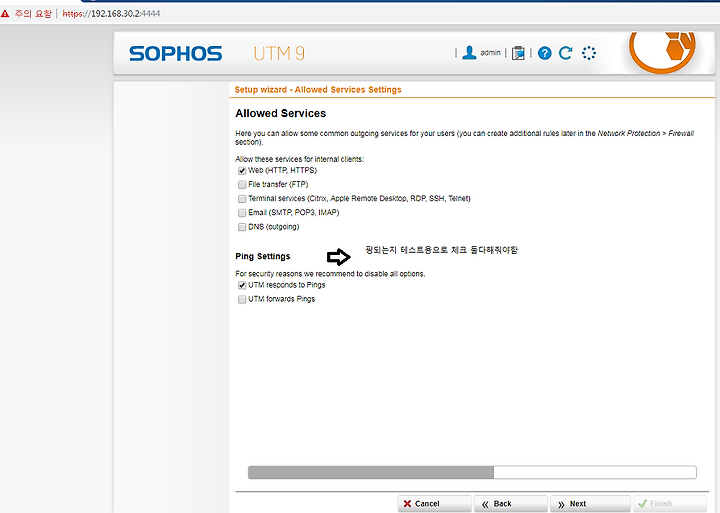Click the dotted circle spinner icon
Viewport: 720px width, 513px height.
(589, 53)
